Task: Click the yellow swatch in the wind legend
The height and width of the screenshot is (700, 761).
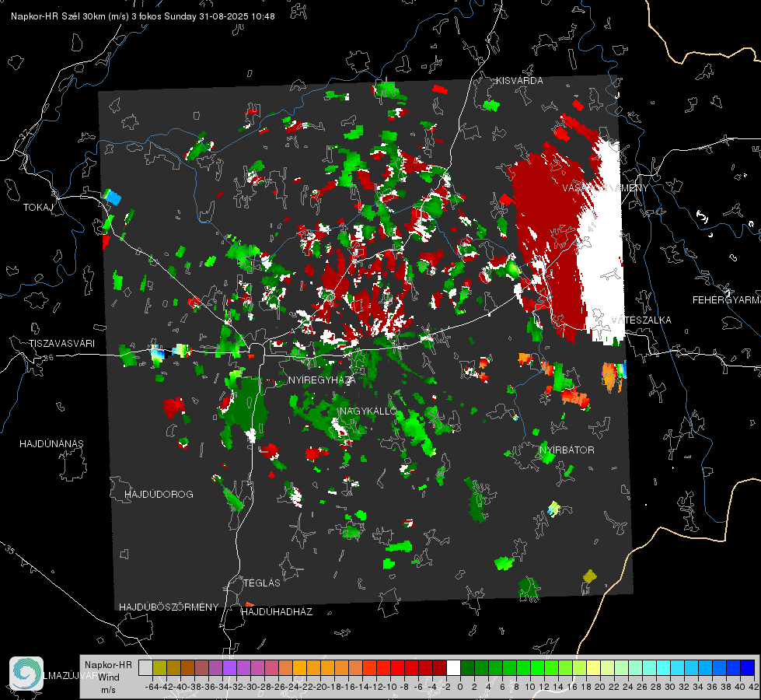Action: tap(593, 667)
